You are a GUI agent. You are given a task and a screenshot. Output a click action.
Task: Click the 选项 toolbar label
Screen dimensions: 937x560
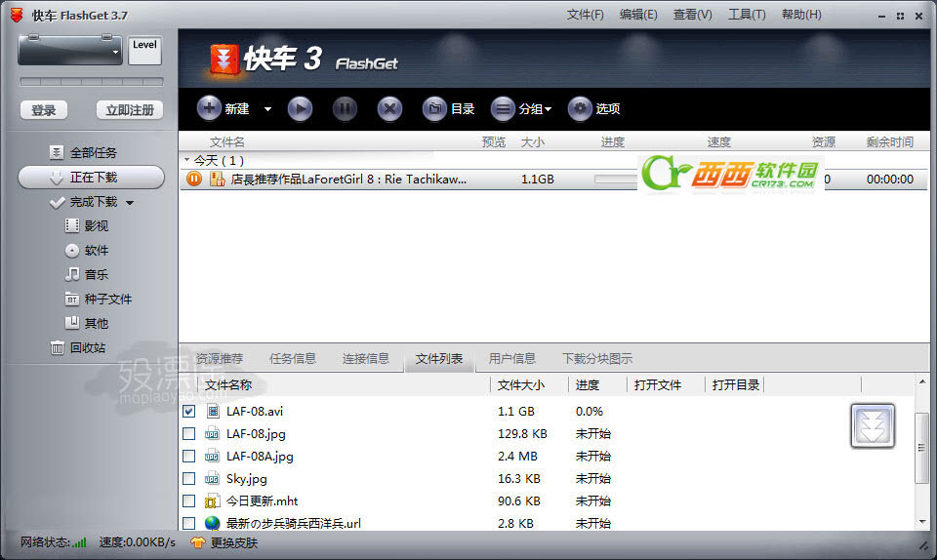(608, 108)
